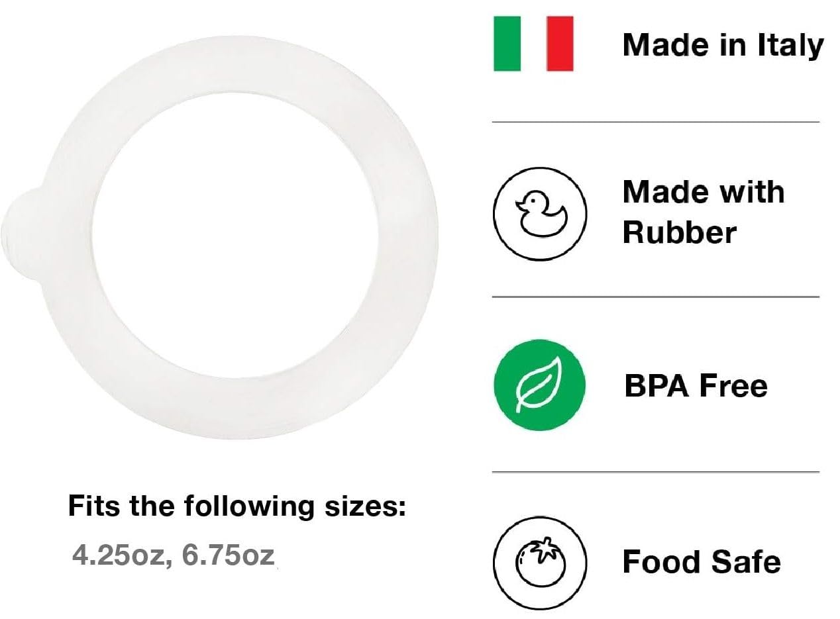Viewport: 840px width, 619px height.
Task: Click the green leaf BPA Free icon
Action: [x=540, y=385]
